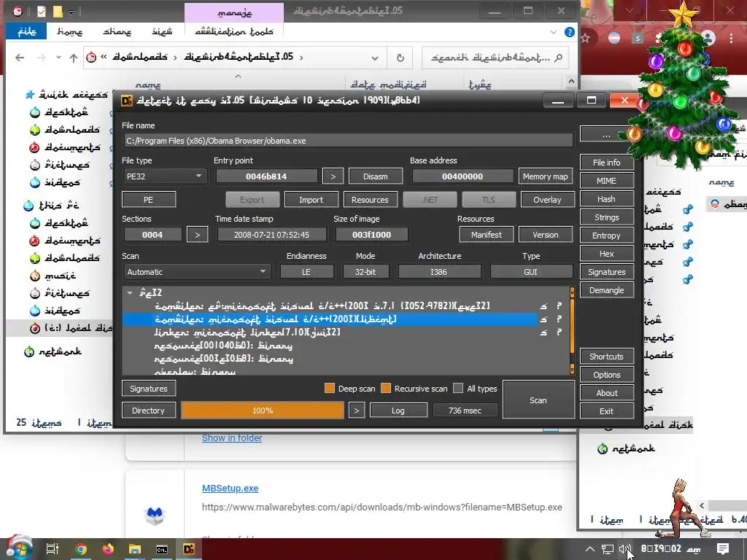The image size is (747, 560).
Task: Click the arrow button next to Entry point
Action: point(333,176)
